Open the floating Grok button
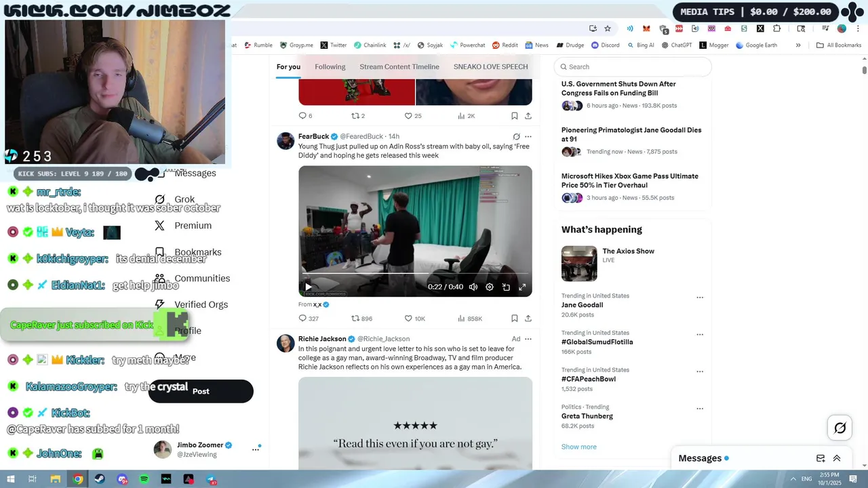Viewport: 868px width, 488px height. pyautogui.click(x=840, y=428)
